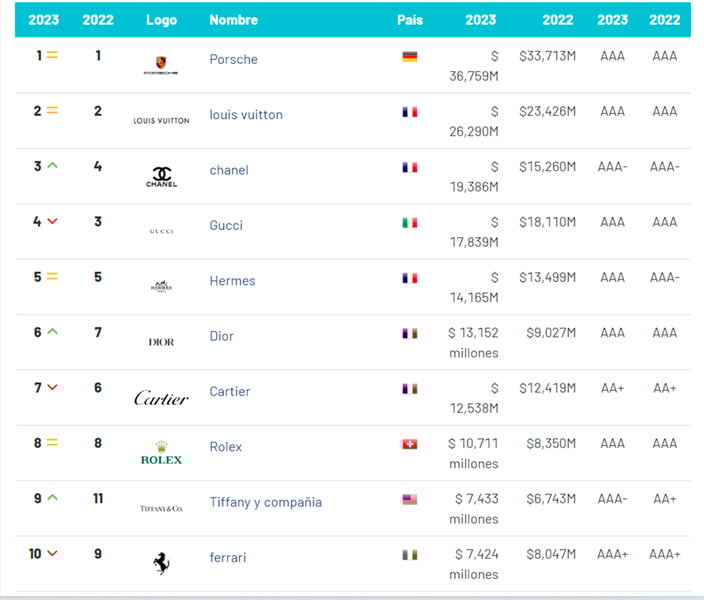Viewport: 704px width, 600px height.
Task: Click the Logo column header
Action: pyautogui.click(x=161, y=20)
